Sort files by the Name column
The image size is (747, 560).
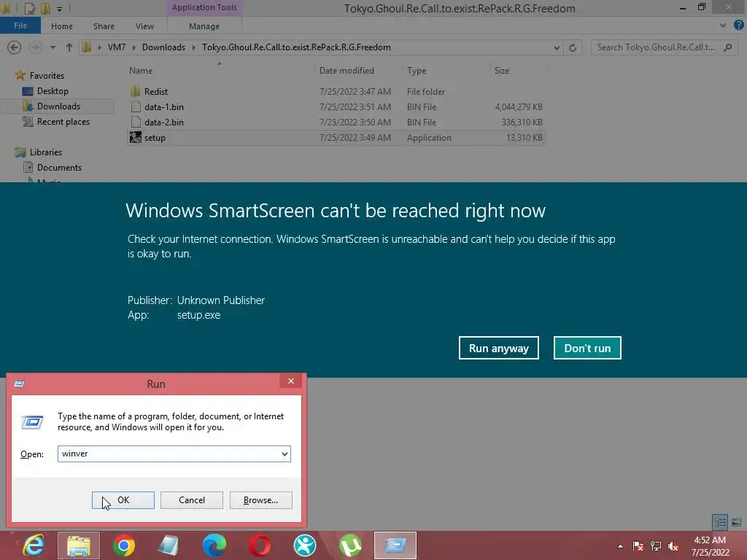141,71
